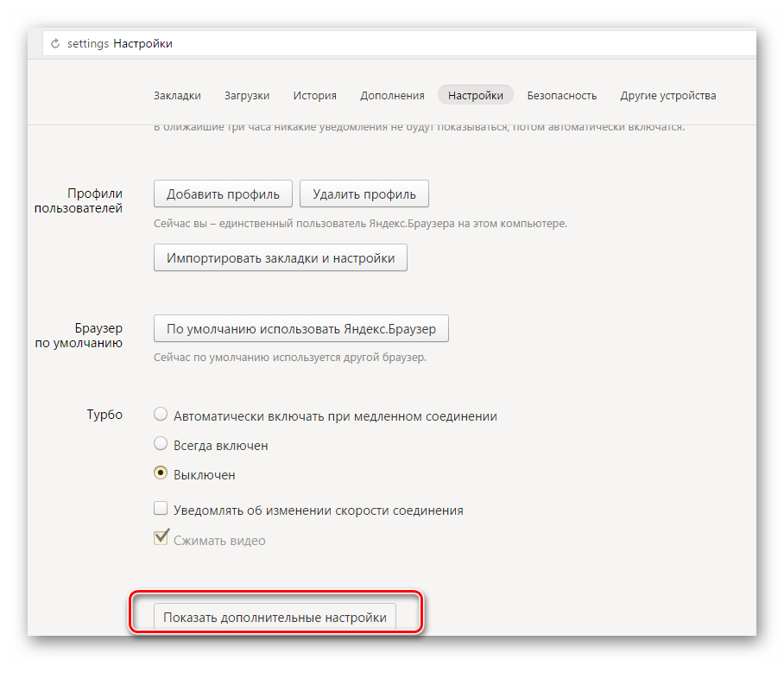Click the Удалить профиль button
The height and width of the screenshot is (685, 784).
pos(364,194)
